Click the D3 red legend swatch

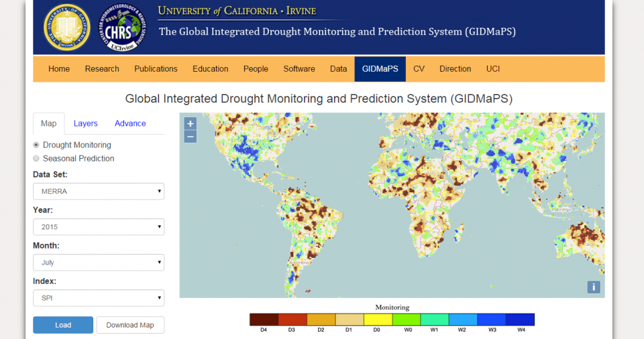coord(292,320)
